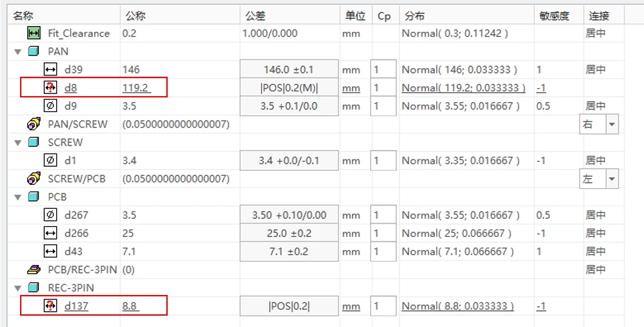Select the PAN/SCREW row label
Image resolution: width=644 pixels, height=327 pixels.
click(x=77, y=124)
